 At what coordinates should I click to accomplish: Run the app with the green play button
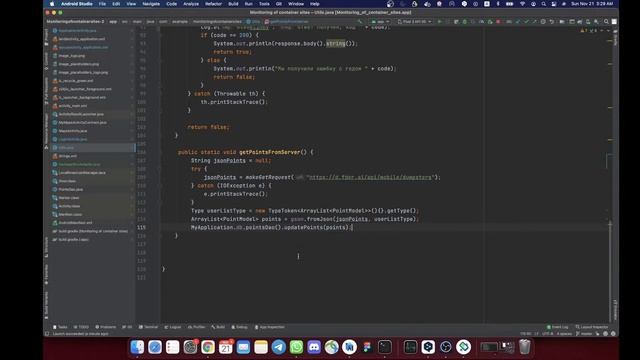point(440,22)
